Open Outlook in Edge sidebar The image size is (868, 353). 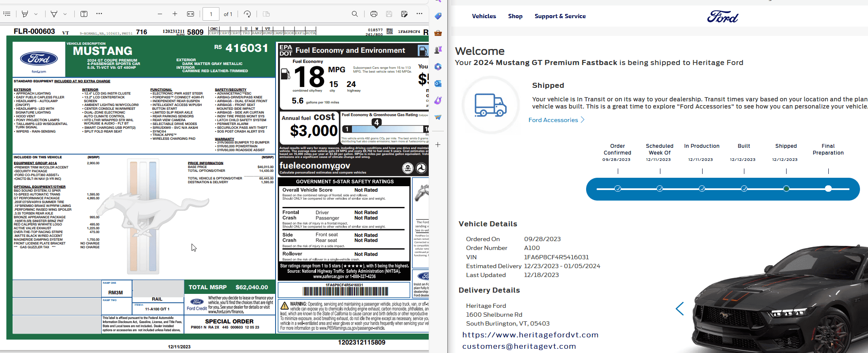[438, 84]
